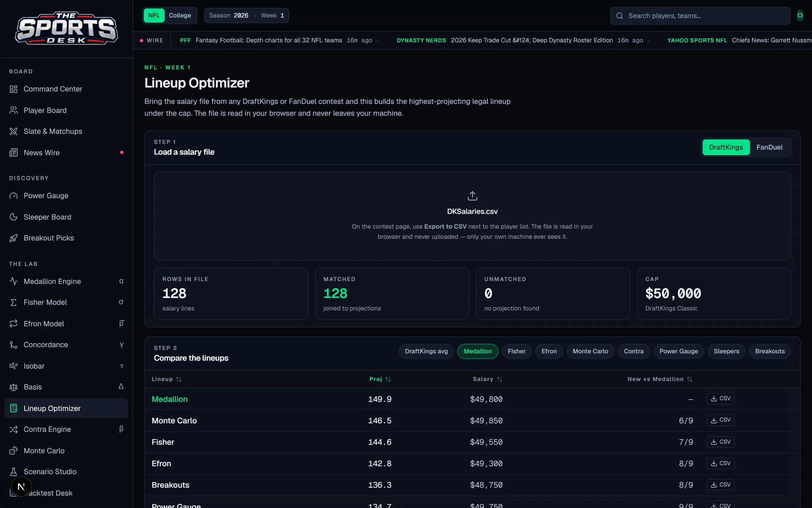The width and height of the screenshot is (812, 508).
Task: Click the Sleeper Board moon icon
Action: pyautogui.click(x=14, y=217)
